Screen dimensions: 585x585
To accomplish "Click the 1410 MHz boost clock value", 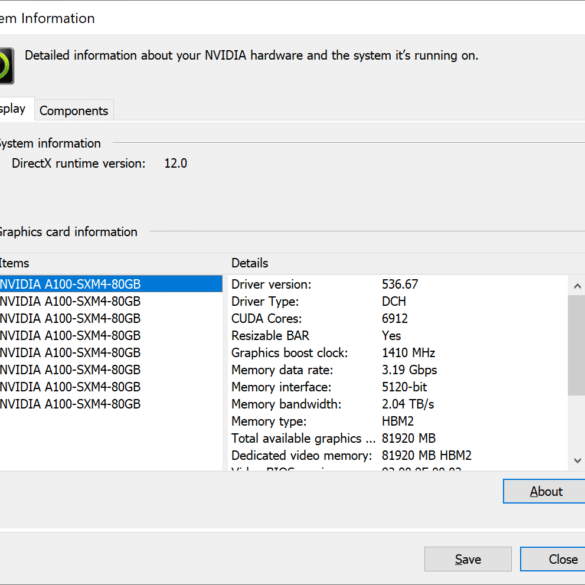I will pyautogui.click(x=408, y=353).
